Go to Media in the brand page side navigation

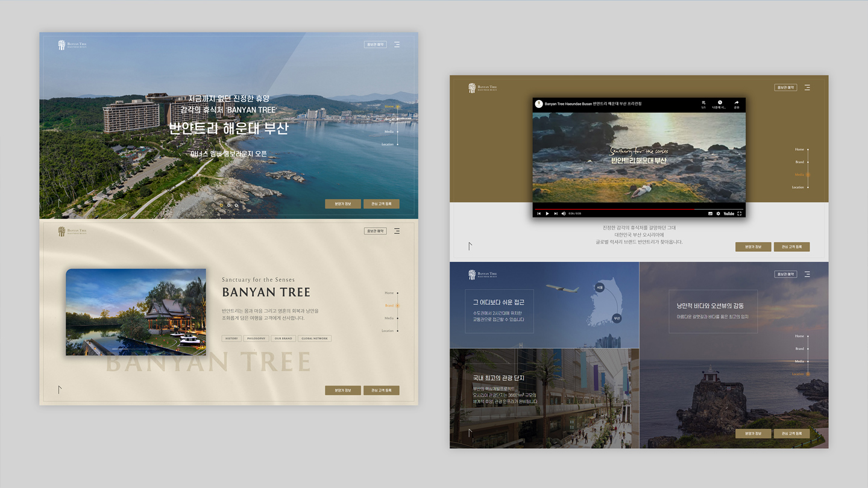389,318
